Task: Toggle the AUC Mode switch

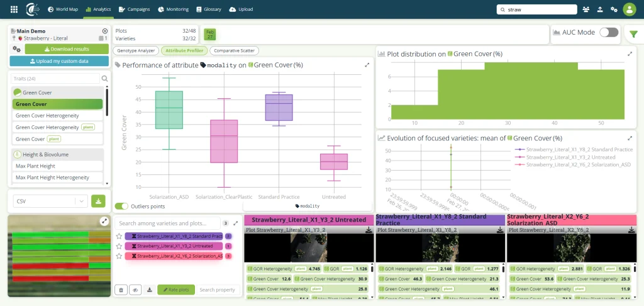Action: pyautogui.click(x=609, y=33)
